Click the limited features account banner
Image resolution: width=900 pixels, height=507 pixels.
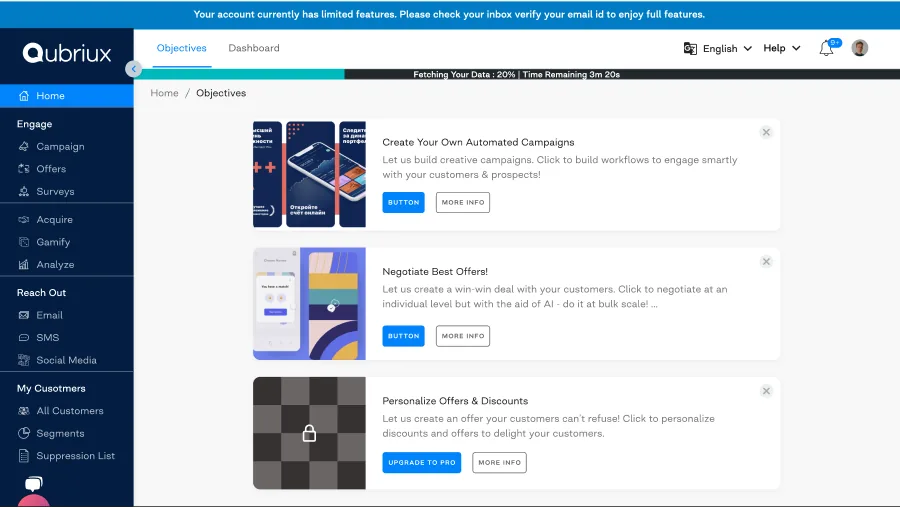[x=449, y=14]
